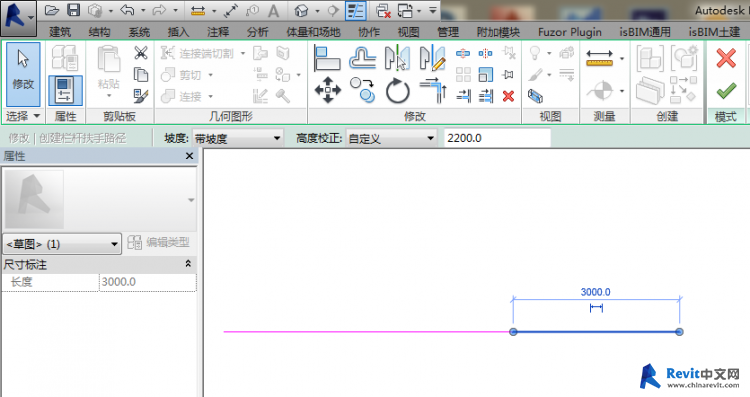750x397 pixels.
Task: Open the Revit application menu
Action: (x=18, y=18)
